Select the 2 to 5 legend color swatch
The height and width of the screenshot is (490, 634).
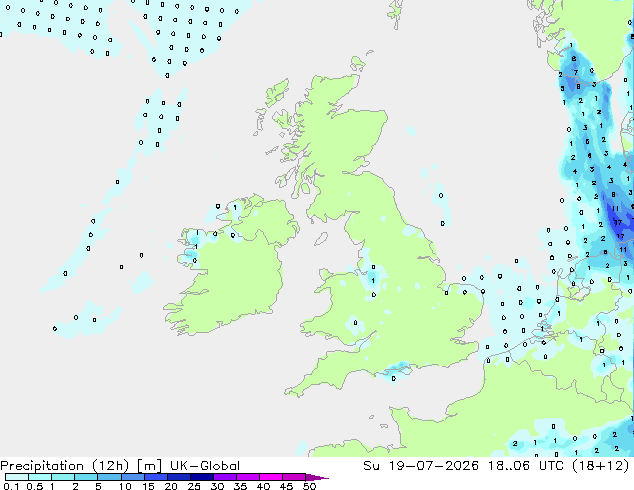tap(86, 477)
